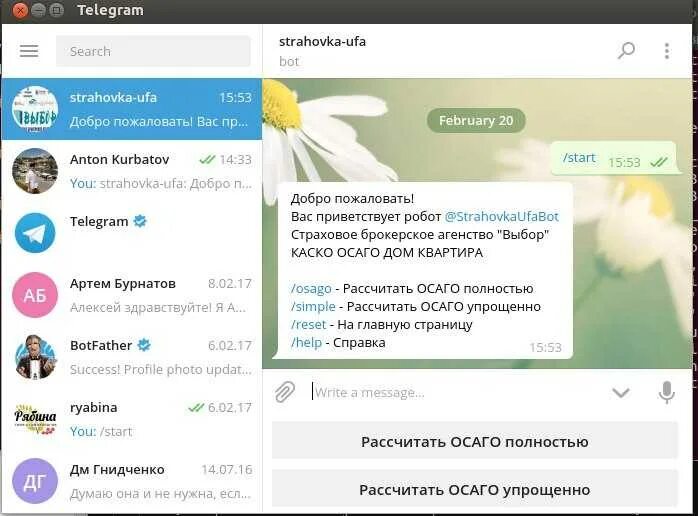The height and width of the screenshot is (516, 698).
Task: Open the @StrahovkaUfaBot mention link
Action: (502, 216)
